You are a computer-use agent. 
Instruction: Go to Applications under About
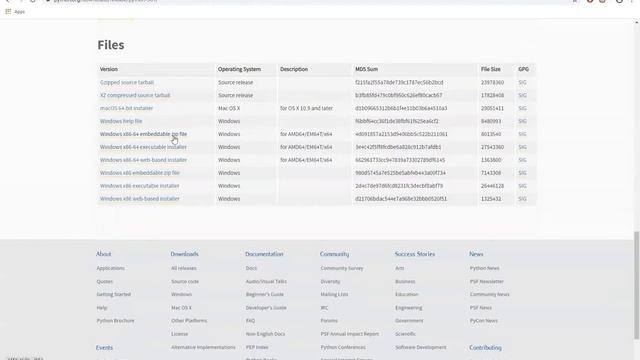coord(111,268)
